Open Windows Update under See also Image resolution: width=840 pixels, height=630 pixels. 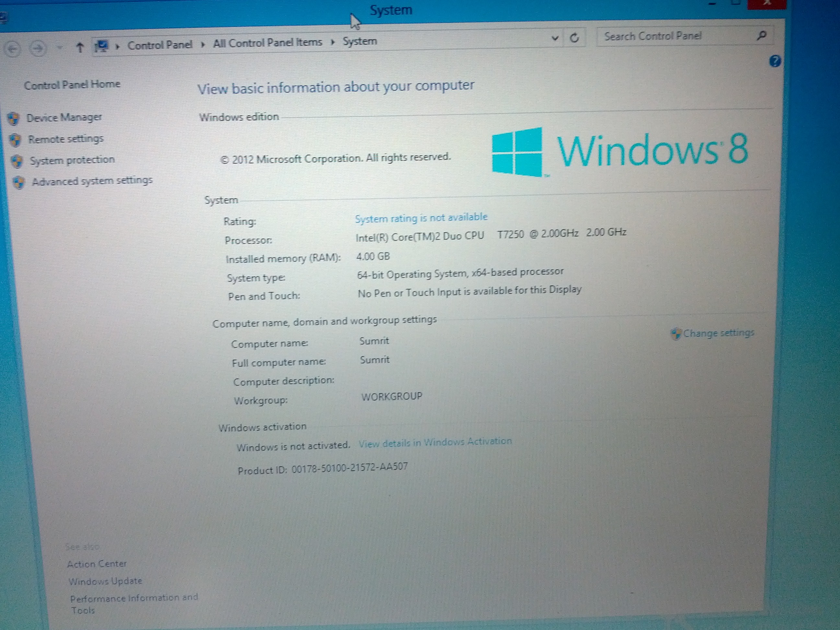pos(105,581)
